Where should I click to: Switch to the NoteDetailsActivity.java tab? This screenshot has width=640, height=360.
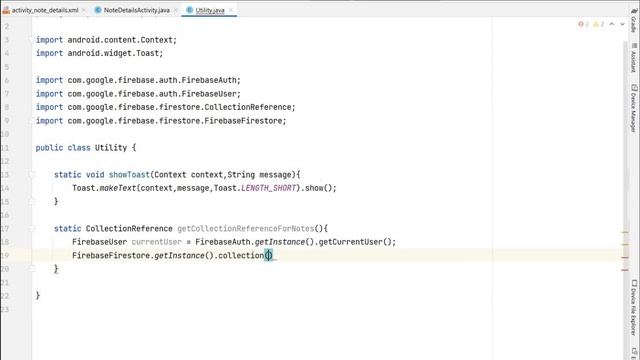point(136,10)
